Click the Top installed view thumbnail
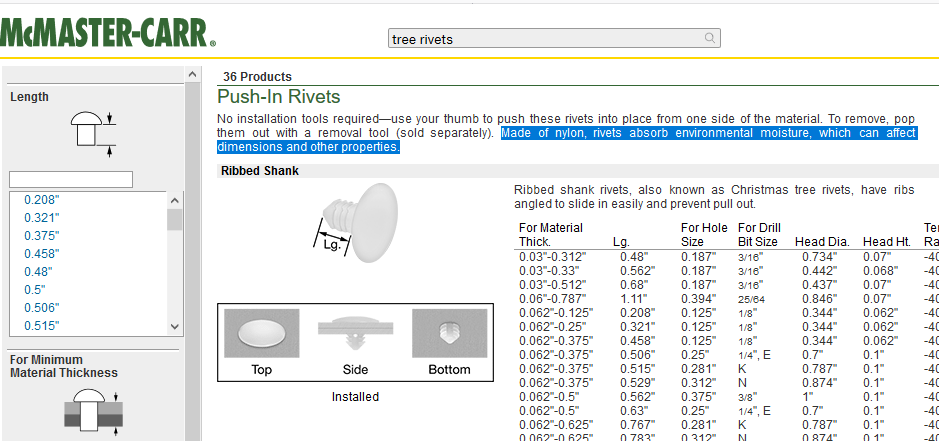This screenshot has width=939, height=441. point(261,334)
